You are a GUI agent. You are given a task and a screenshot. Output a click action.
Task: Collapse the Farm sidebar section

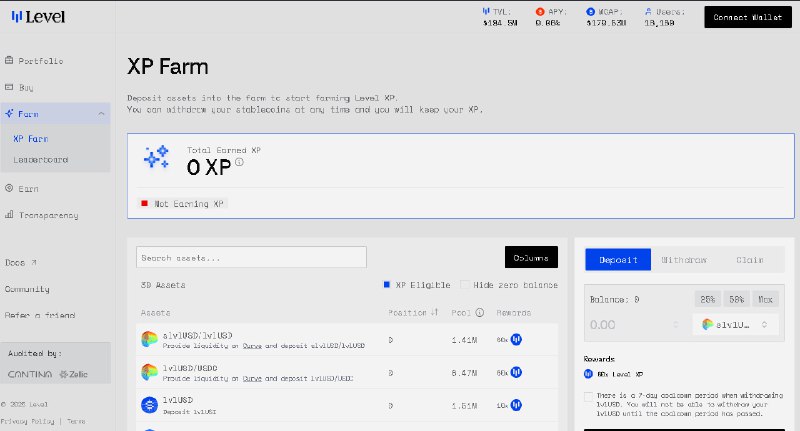[x=101, y=115]
